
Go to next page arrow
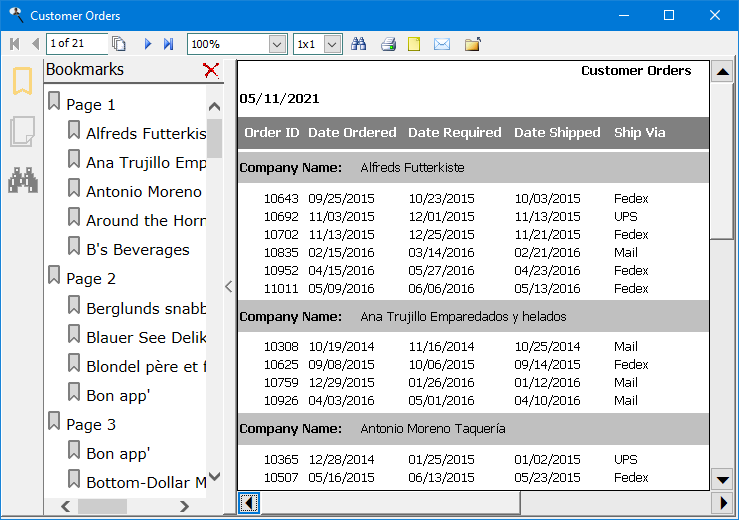148,44
